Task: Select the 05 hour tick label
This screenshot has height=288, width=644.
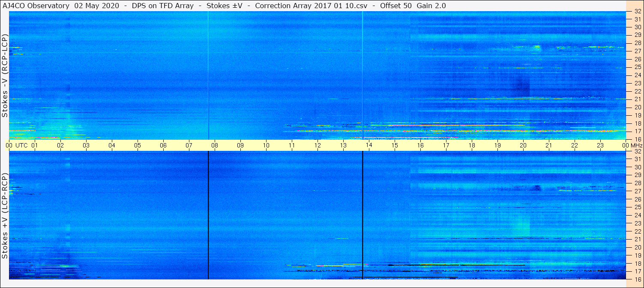Action: point(138,146)
